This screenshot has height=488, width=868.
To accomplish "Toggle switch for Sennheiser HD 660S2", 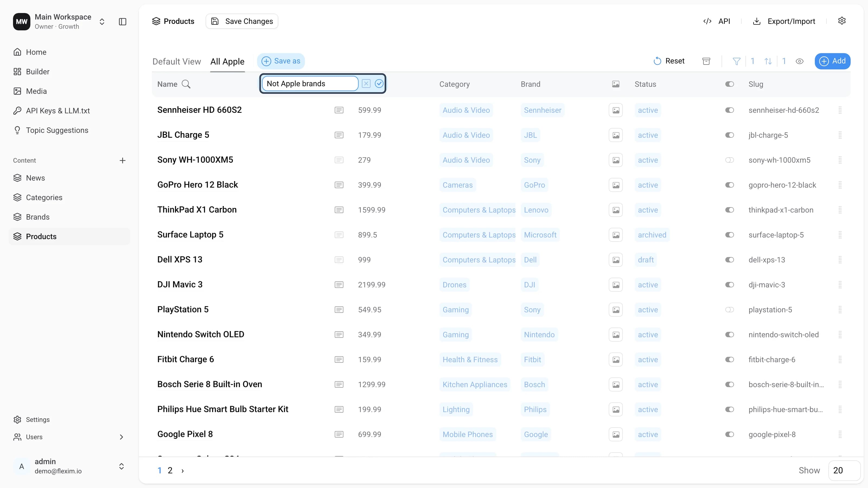I will pyautogui.click(x=729, y=110).
